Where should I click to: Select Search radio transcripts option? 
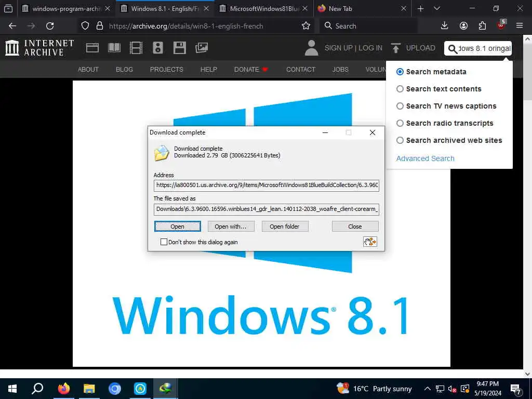pos(400,123)
